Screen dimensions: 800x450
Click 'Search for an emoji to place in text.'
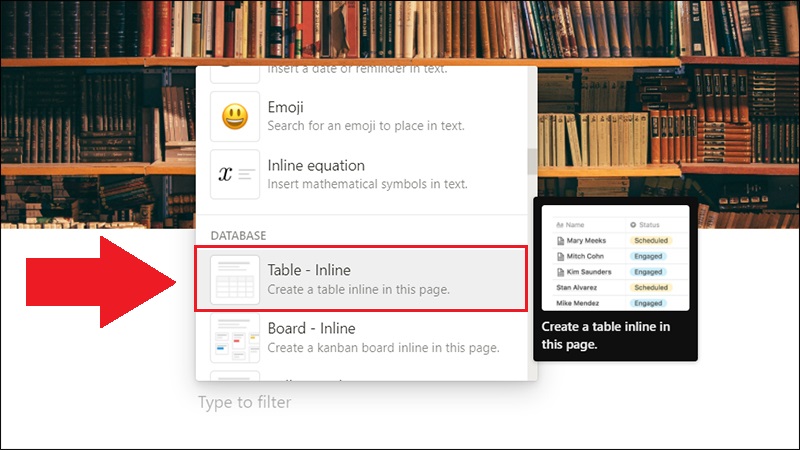pyautogui.click(x=366, y=126)
